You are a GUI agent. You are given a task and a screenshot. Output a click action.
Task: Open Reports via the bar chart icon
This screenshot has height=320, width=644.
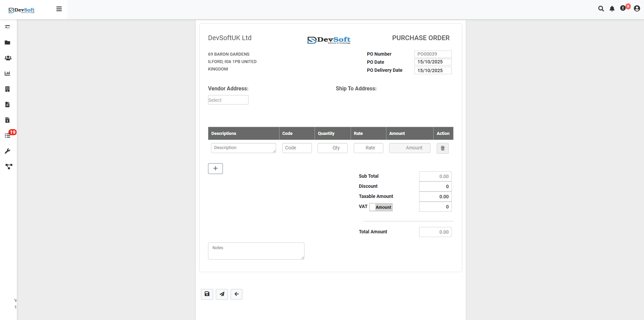click(x=8, y=73)
